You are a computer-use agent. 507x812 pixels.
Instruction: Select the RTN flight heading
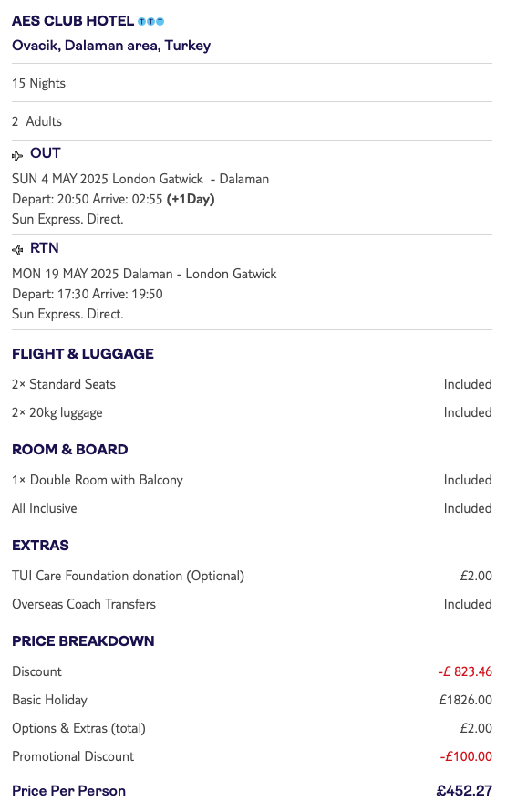click(45, 248)
